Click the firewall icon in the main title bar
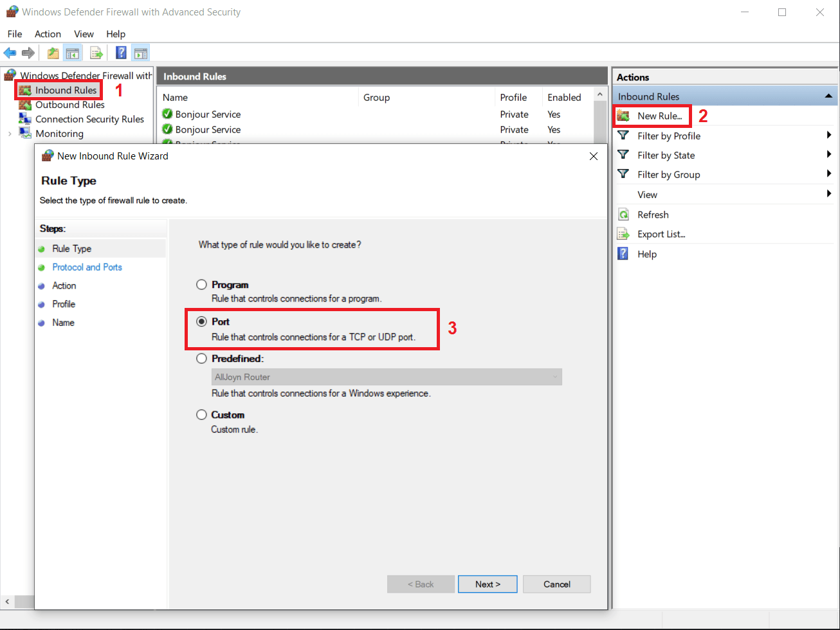The image size is (840, 630). pyautogui.click(x=12, y=12)
